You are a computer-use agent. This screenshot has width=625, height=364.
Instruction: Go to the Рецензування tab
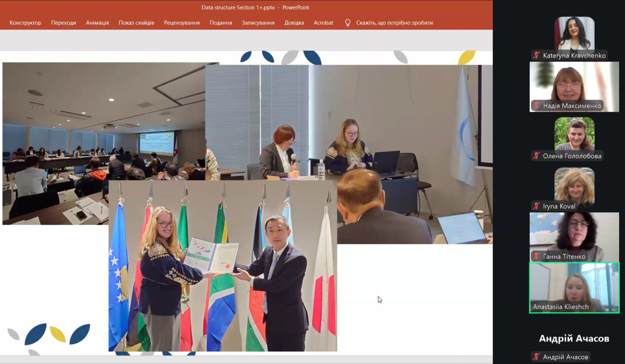(182, 22)
